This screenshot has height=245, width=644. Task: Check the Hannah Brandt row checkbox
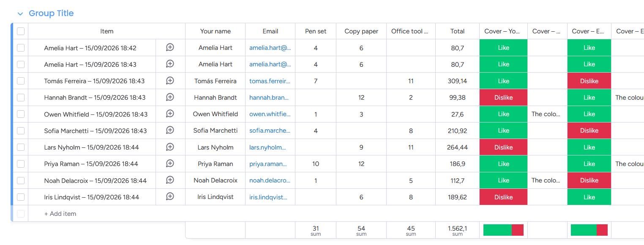[x=21, y=98]
